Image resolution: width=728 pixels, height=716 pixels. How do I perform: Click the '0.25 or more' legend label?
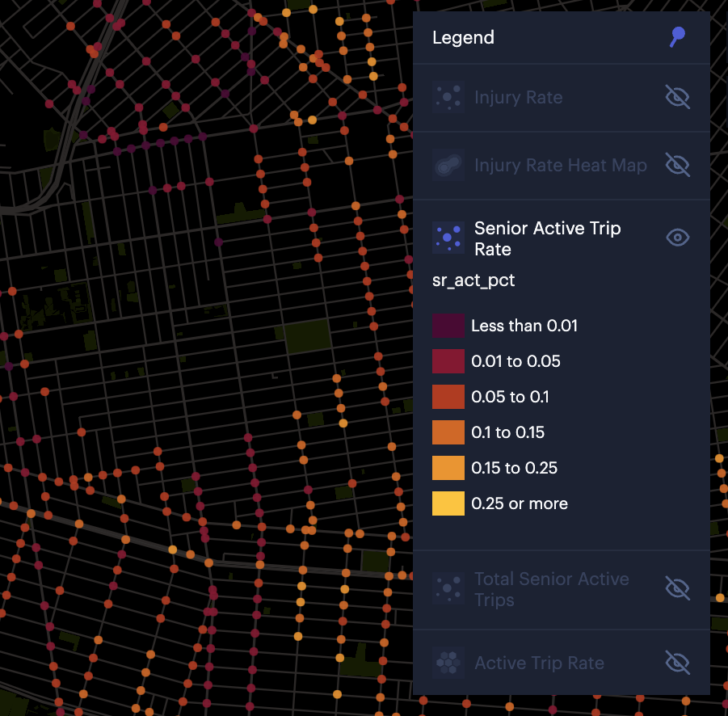point(519,503)
